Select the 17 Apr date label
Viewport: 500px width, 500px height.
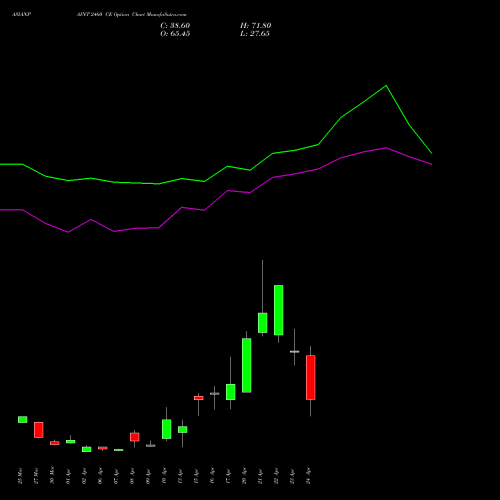[x=228, y=477]
